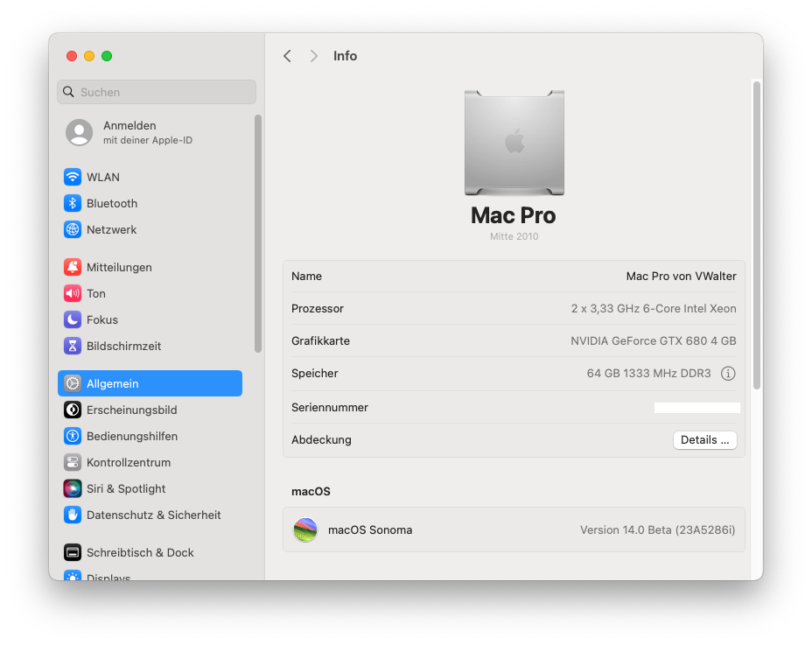This screenshot has height=645, width=812.
Task: Open Datenschutz & Sicherheit settings
Action: [x=150, y=515]
